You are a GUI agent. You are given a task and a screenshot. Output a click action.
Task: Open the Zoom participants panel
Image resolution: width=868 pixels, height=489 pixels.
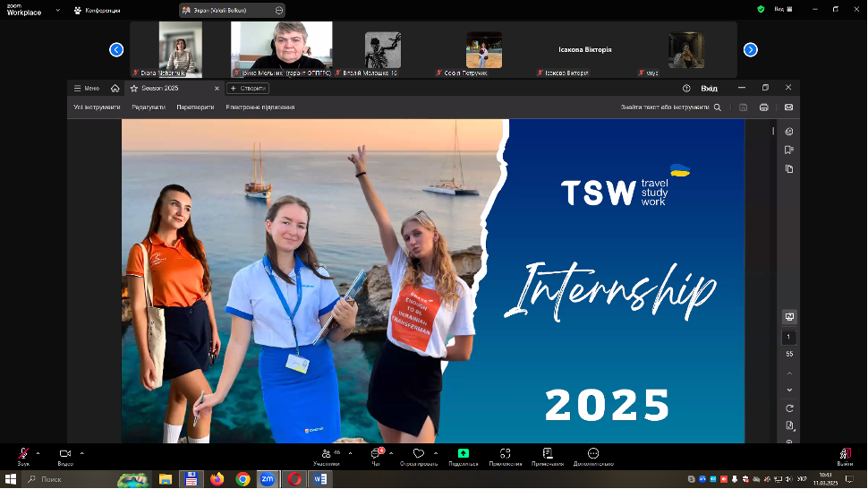[327, 453]
